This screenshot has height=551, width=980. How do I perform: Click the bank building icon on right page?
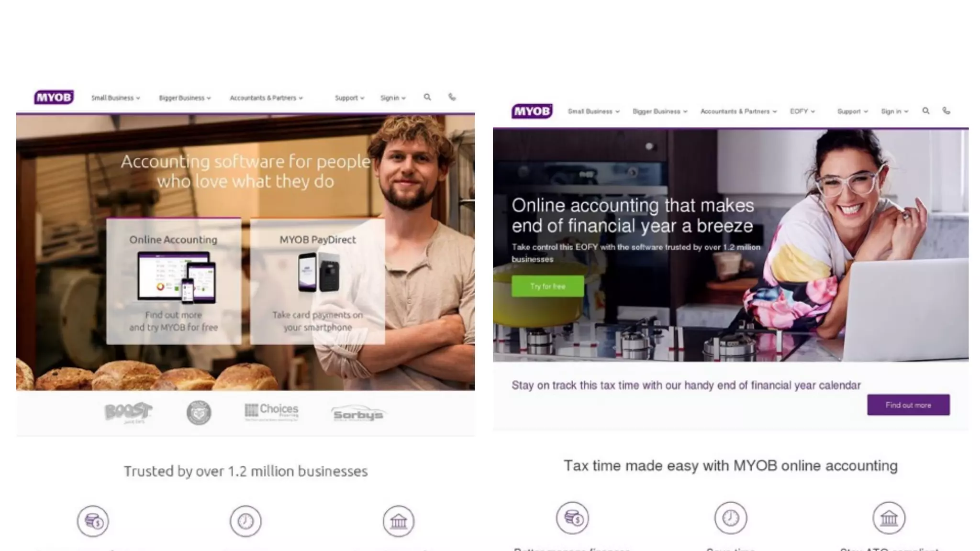pos(889,518)
